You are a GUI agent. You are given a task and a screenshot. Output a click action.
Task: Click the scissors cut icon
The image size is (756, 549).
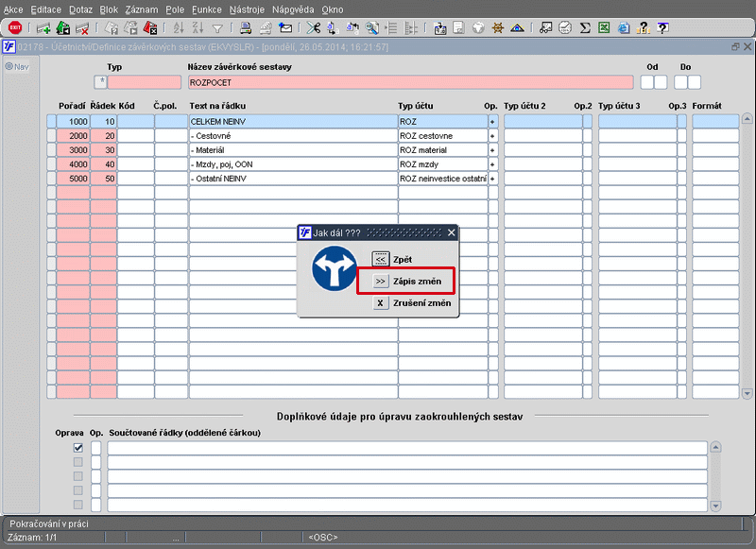[x=314, y=28]
